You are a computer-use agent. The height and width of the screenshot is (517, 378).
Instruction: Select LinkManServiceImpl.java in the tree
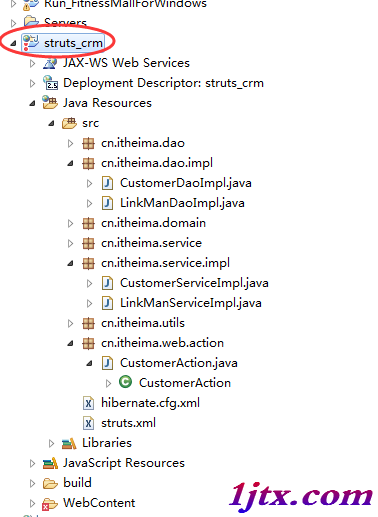click(191, 303)
